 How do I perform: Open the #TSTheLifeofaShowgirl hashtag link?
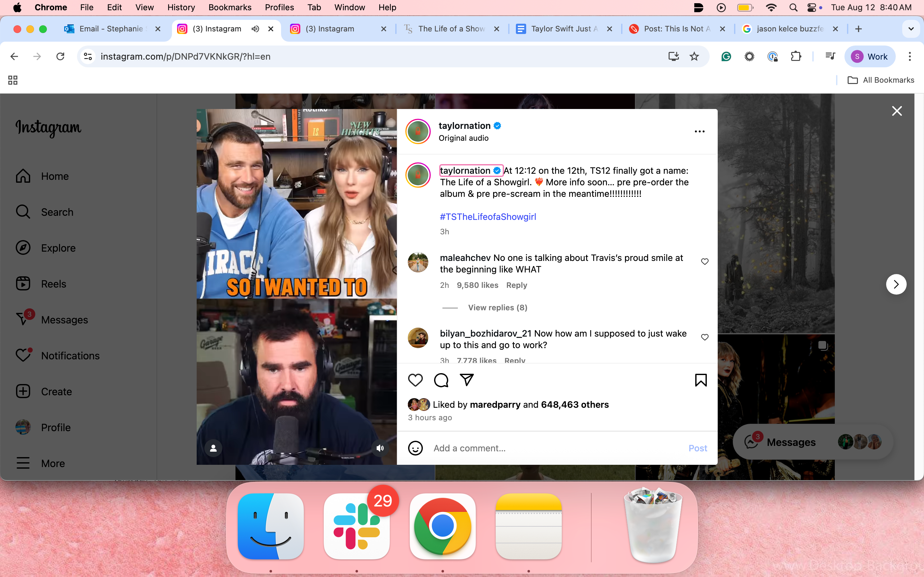click(x=488, y=217)
